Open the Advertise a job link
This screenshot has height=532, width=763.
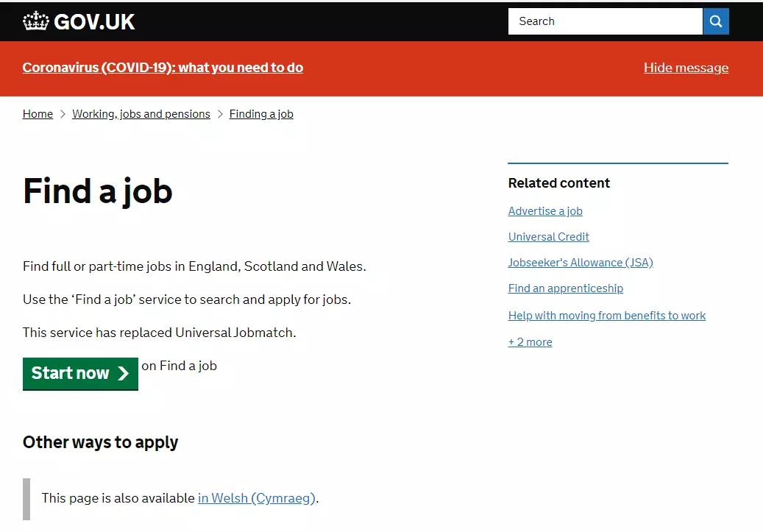[x=545, y=211]
